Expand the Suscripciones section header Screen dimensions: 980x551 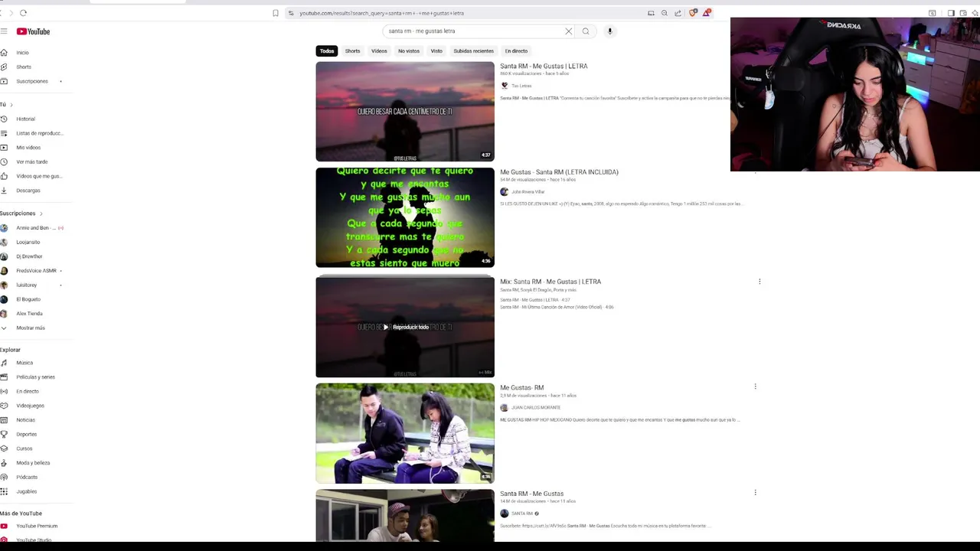coord(21,214)
